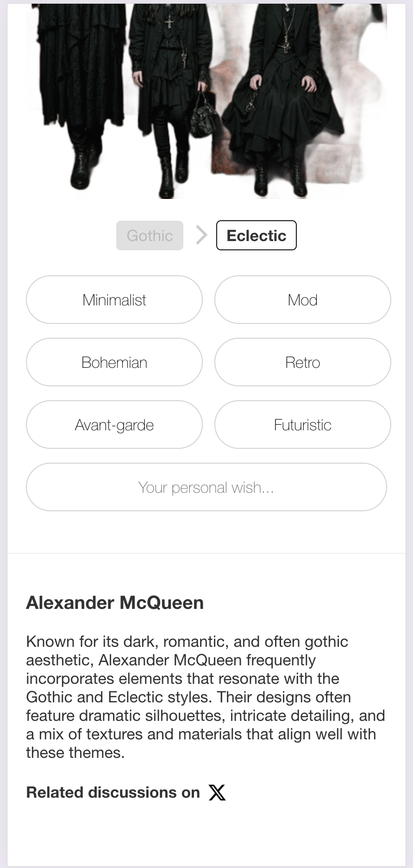This screenshot has width=413, height=868.
Task: Choose the Mod style option
Action: [303, 300]
